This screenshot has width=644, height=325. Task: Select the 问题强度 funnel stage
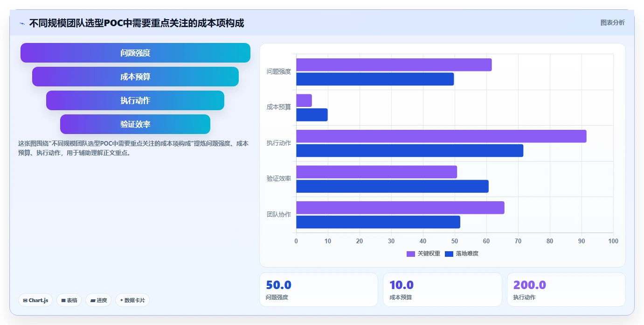135,53
